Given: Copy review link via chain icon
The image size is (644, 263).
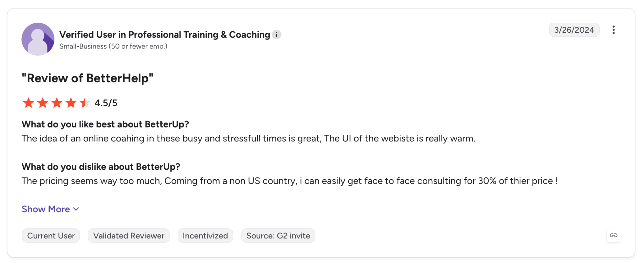Looking at the screenshot, I should (613, 235).
